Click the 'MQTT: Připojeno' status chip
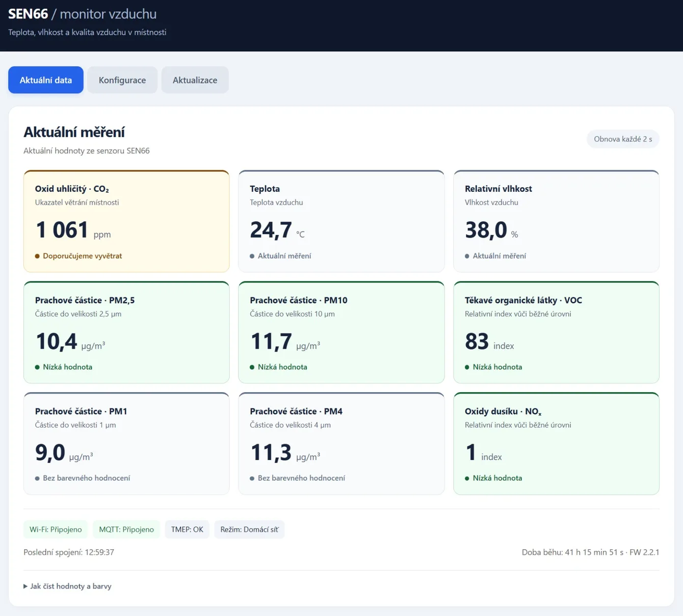Viewport: 683px width, 616px height. 126,529
